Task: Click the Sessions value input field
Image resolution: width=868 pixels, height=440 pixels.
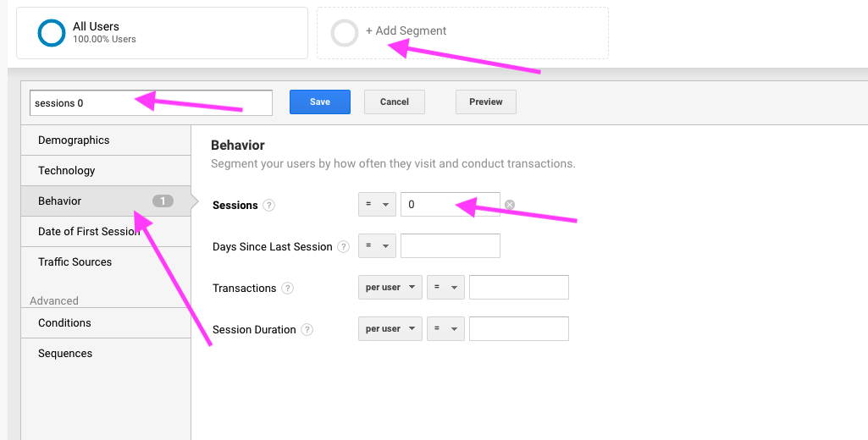Action: point(450,205)
